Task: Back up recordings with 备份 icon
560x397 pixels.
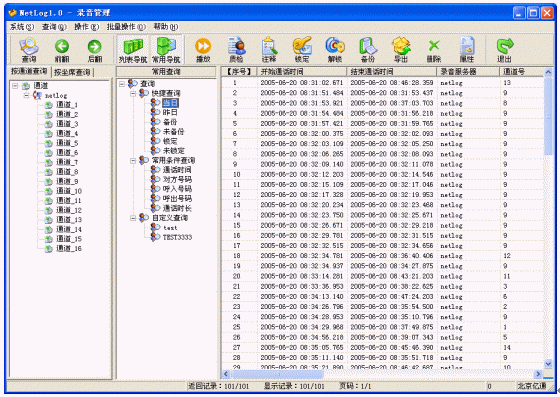Action: [368, 50]
